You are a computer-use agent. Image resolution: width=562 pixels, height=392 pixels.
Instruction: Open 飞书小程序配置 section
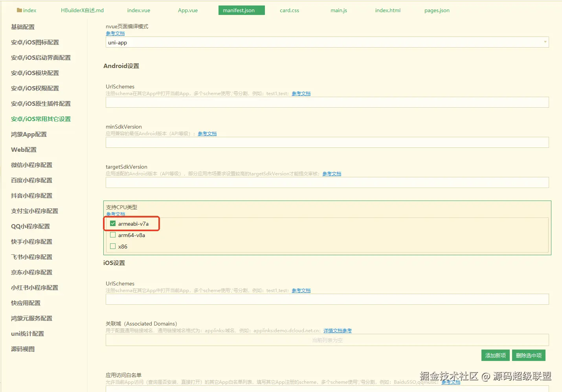click(x=31, y=257)
